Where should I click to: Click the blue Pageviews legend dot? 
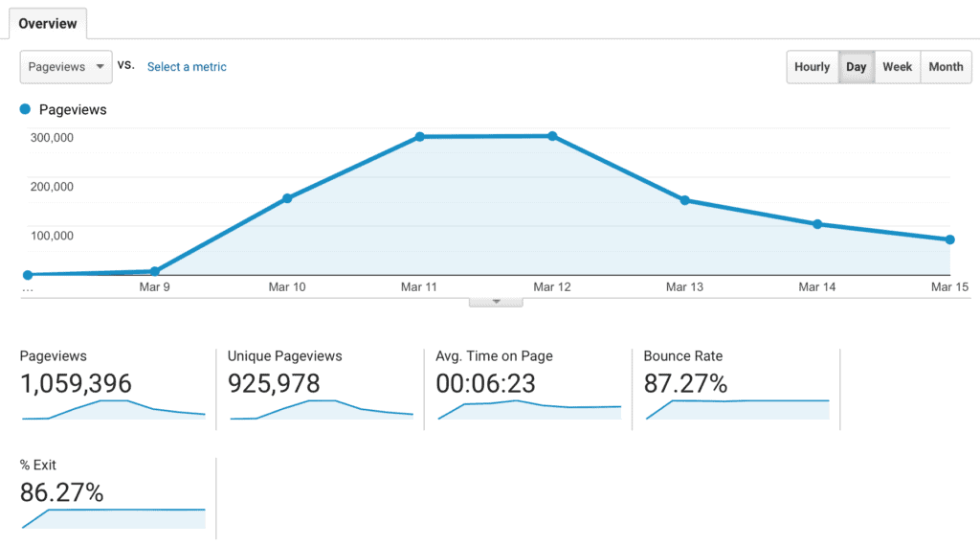pos(26,110)
